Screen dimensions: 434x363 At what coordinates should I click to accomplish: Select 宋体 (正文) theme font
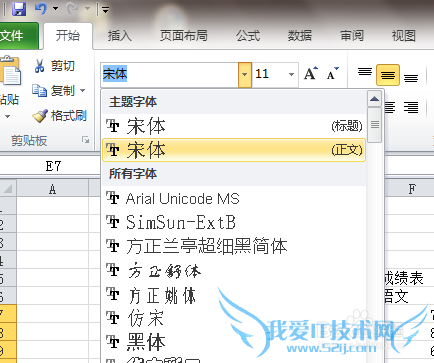tap(234, 150)
